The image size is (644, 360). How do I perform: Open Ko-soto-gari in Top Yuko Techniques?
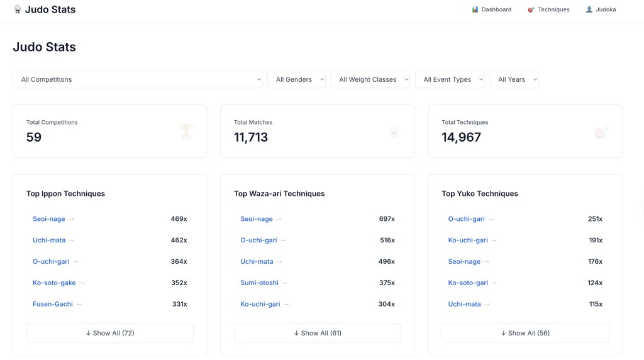coord(468,283)
